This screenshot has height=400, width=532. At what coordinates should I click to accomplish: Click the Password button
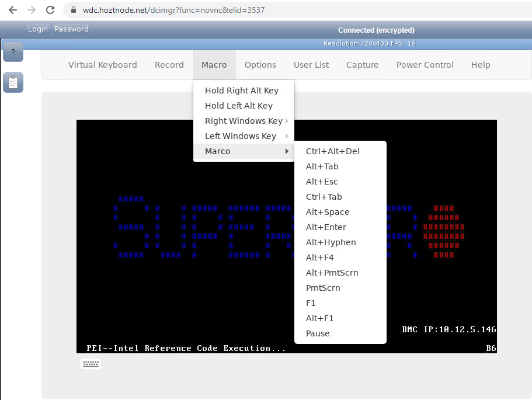pos(71,29)
